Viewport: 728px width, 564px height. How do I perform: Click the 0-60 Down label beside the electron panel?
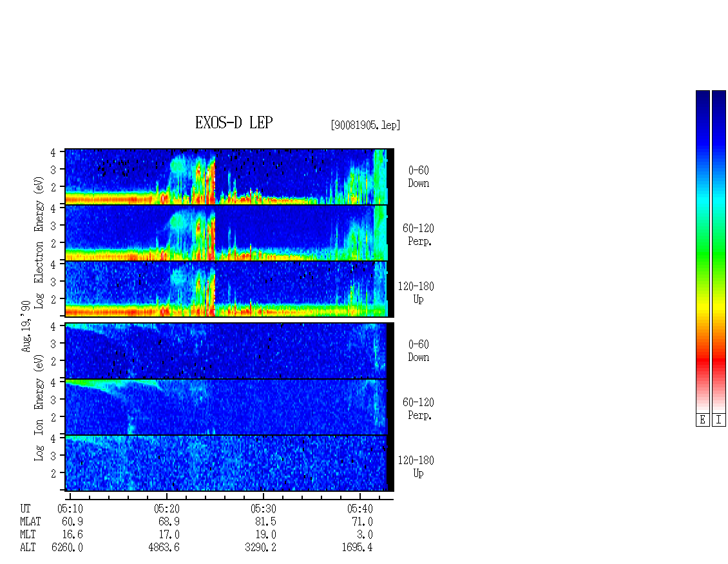tap(418, 177)
